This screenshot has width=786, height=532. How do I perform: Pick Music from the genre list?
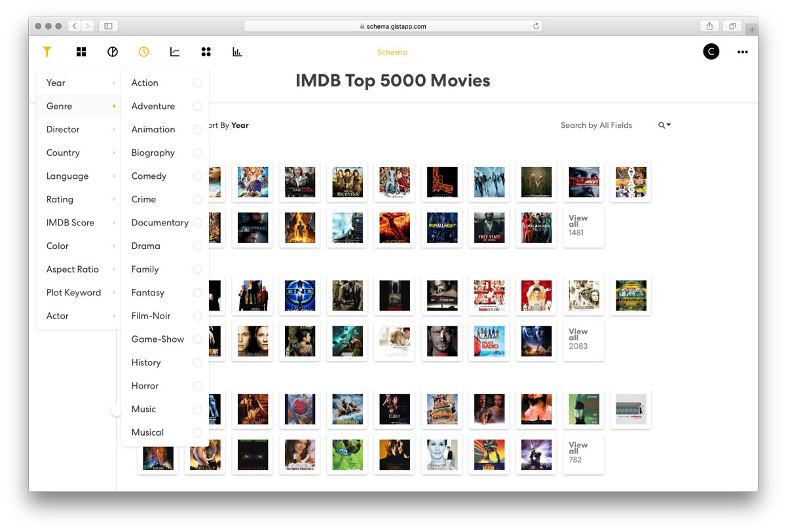(165, 409)
